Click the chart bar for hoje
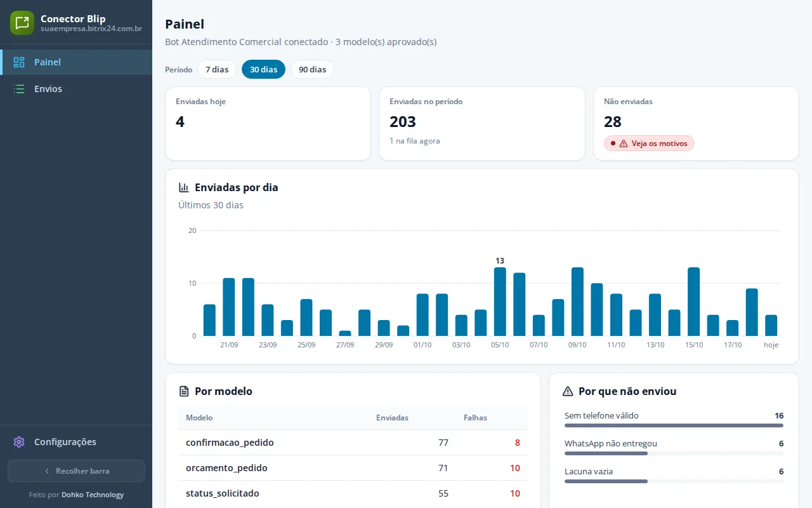This screenshot has height=508, width=812. pyautogui.click(x=771, y=325)
